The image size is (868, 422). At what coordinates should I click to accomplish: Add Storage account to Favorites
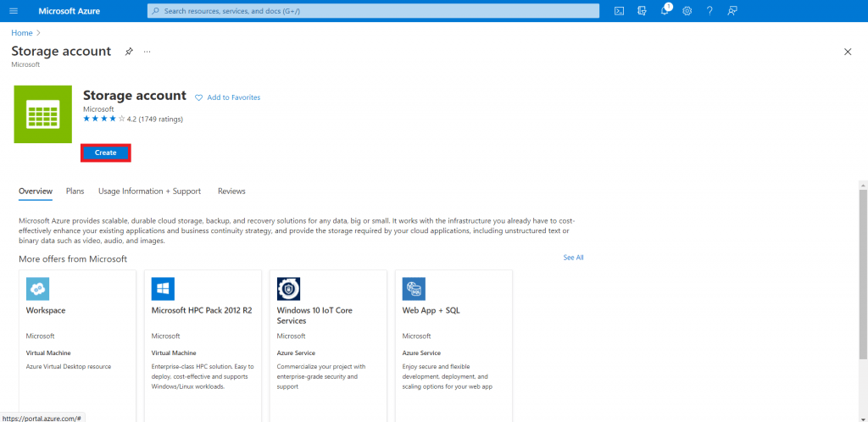227,97
